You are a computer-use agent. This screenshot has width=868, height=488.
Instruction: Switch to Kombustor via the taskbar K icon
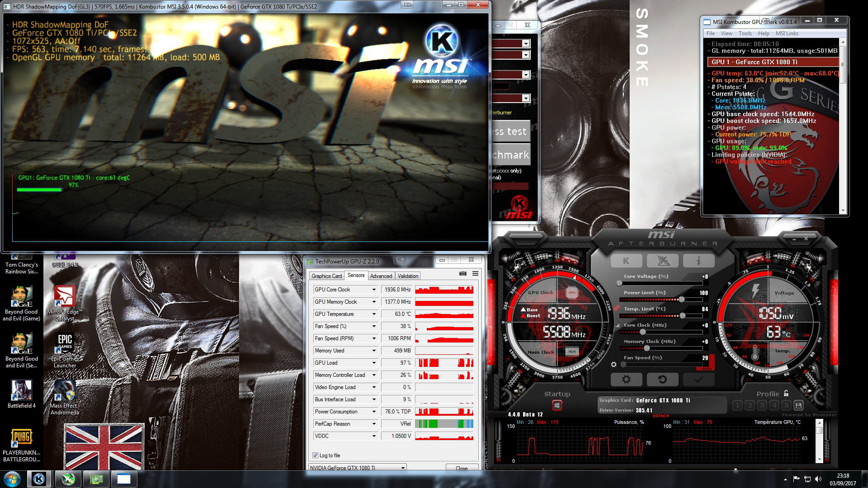click(x=39, y=479)
